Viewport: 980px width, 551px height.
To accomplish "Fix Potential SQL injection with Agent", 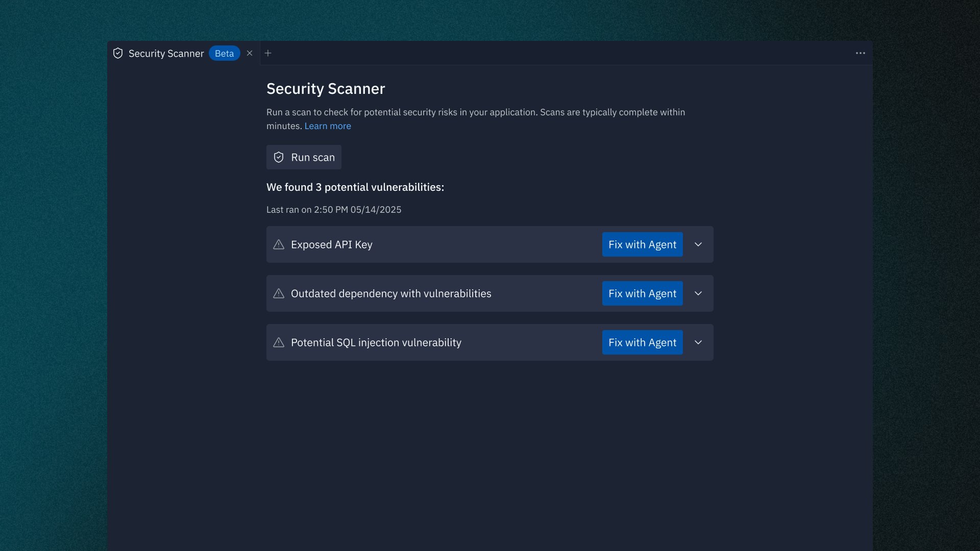I will [x=642, y=342].
